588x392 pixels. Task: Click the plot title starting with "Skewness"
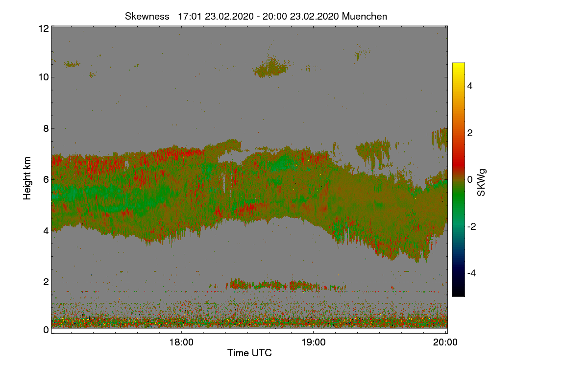(x=256, y=16)
